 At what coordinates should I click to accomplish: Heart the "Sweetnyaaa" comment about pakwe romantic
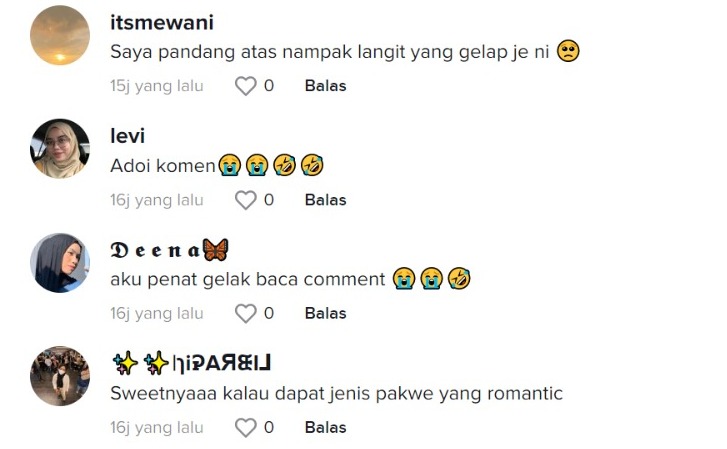(x=245, y=428)
